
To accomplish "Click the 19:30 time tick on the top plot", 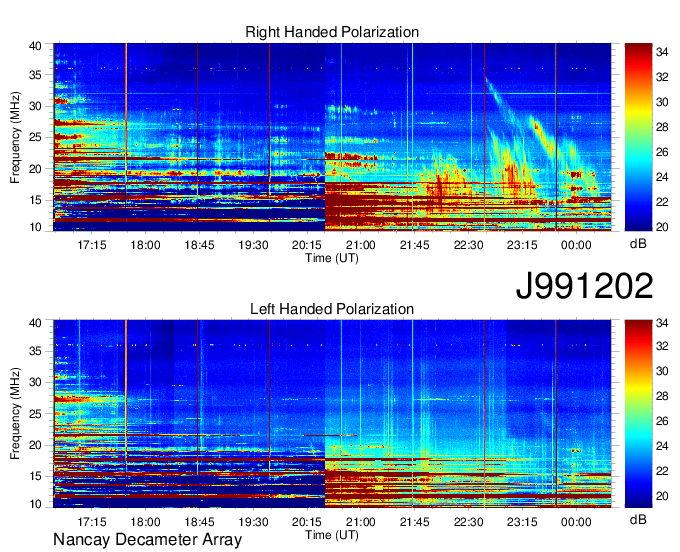I will click(253, 245).
